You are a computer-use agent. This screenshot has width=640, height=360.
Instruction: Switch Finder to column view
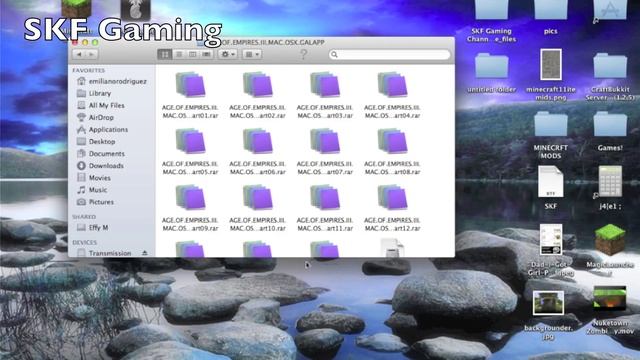coord(193,54)
